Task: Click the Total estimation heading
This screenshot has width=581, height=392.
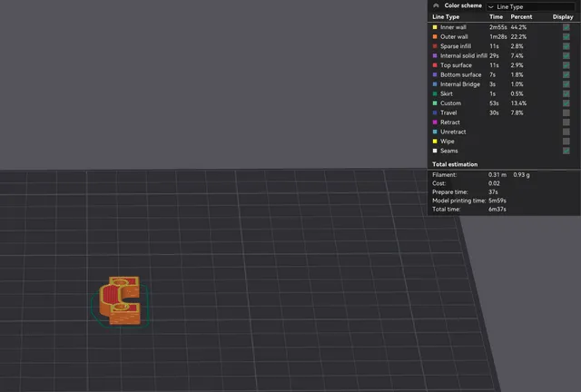Action: [455, 164]
